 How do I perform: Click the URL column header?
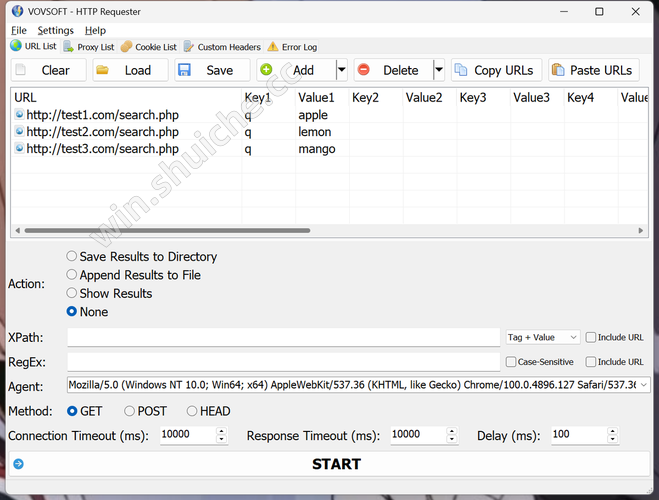pos(126,97)
